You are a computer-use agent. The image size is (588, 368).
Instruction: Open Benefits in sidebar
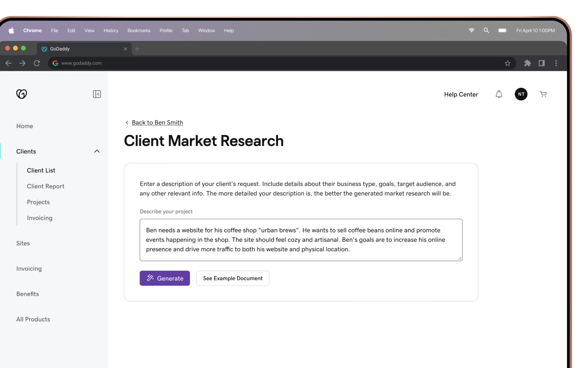point(28,294)
